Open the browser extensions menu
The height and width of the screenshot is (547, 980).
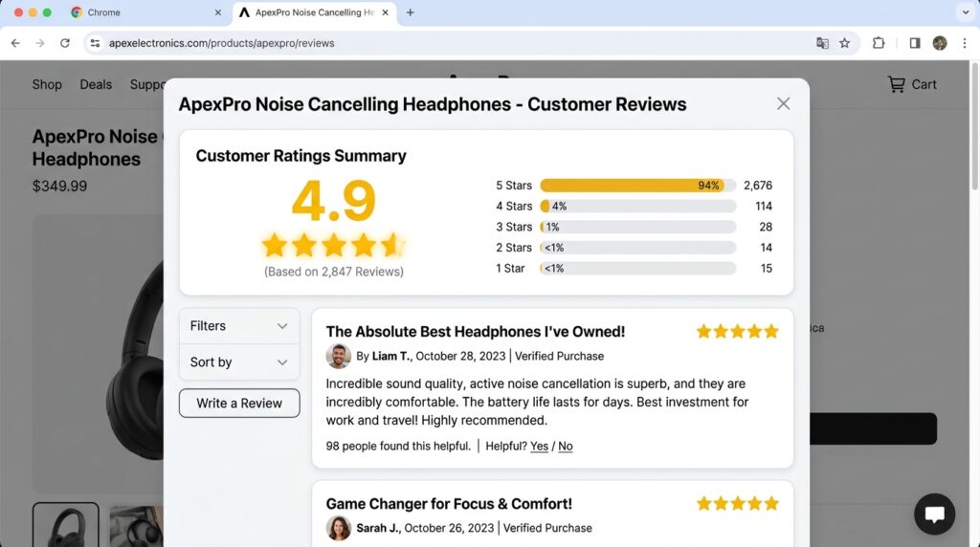point(879,43)
